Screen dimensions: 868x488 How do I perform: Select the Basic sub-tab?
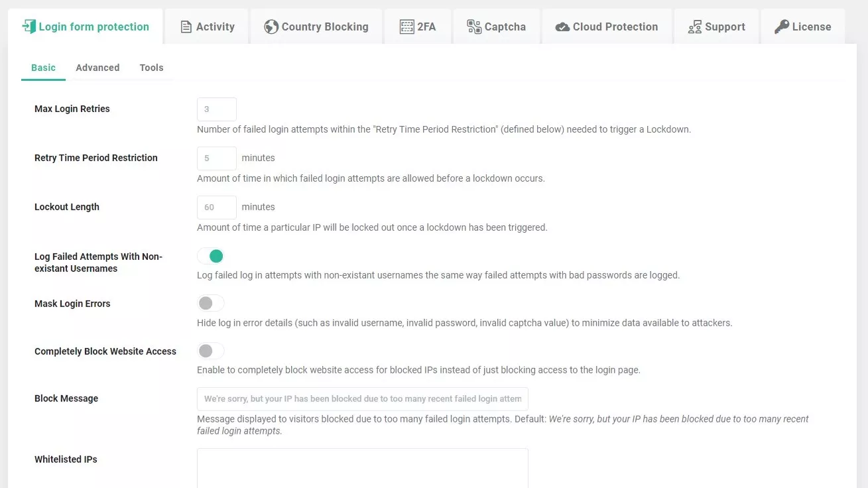coord(43,68)
